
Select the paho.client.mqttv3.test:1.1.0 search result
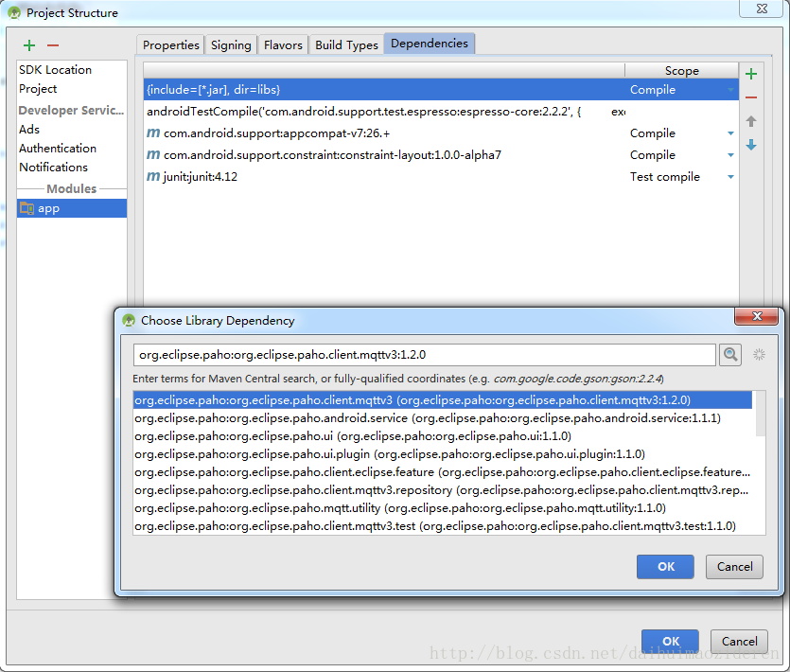click(443, 526)
